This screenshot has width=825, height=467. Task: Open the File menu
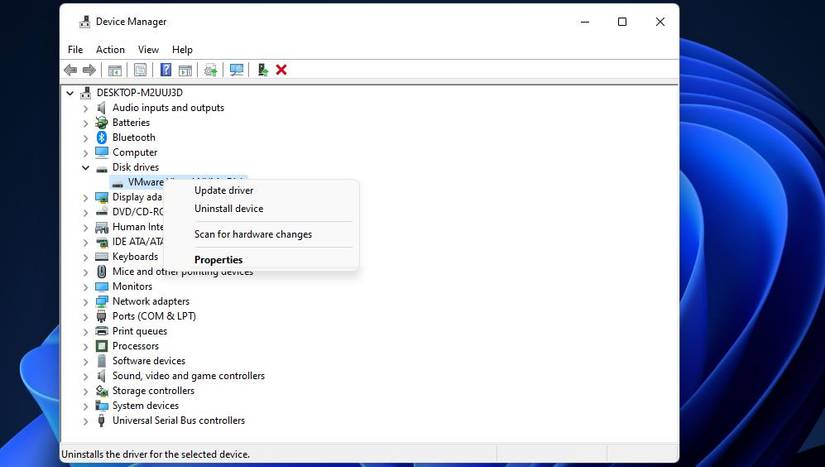(75, 49)
